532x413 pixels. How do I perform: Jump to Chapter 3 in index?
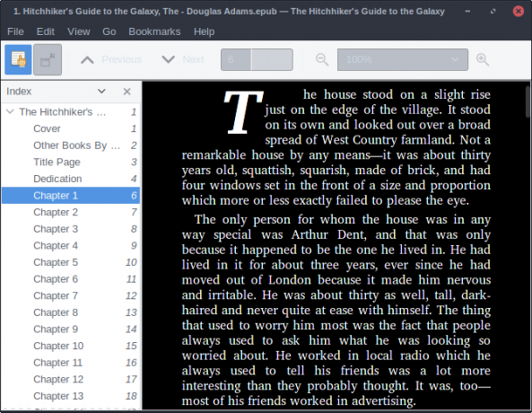point(71,229)
